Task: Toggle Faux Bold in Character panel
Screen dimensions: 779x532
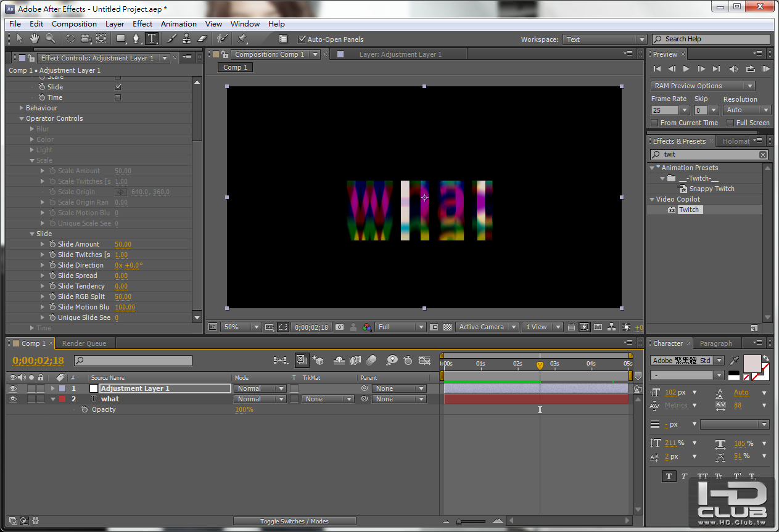Action: pos(669,476)
